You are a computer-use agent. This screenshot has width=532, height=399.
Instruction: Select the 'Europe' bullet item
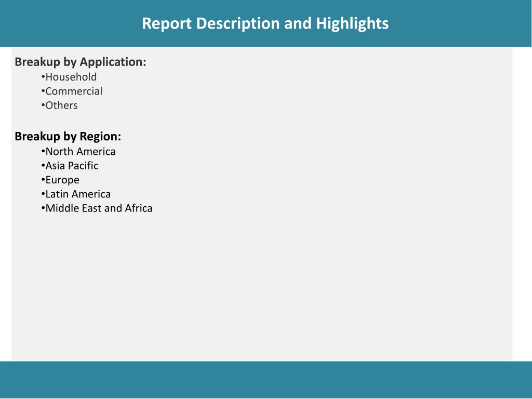(x=60, y=180)
